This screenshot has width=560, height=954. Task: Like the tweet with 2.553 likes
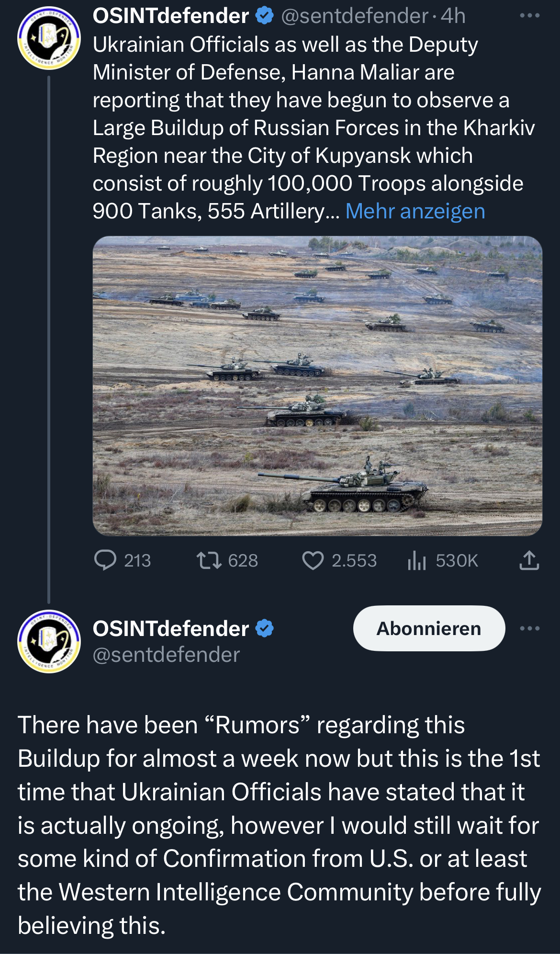(313, 560)
